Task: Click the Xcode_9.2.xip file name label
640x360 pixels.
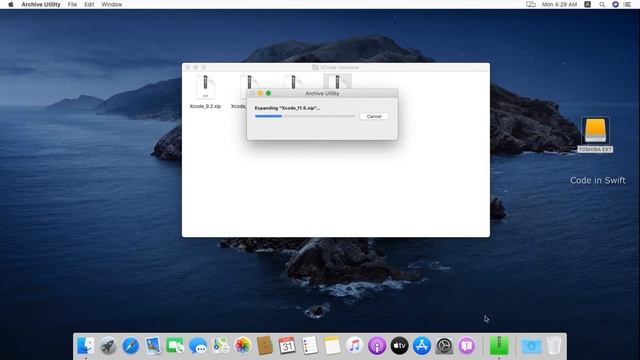Action: tap(205, 106)
